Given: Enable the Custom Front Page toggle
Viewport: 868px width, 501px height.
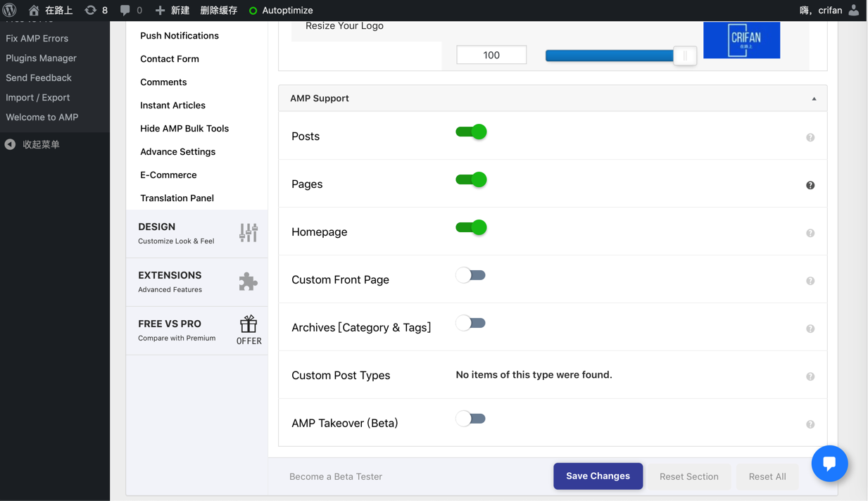Looking at the screenshot, I should click(470, 275).
